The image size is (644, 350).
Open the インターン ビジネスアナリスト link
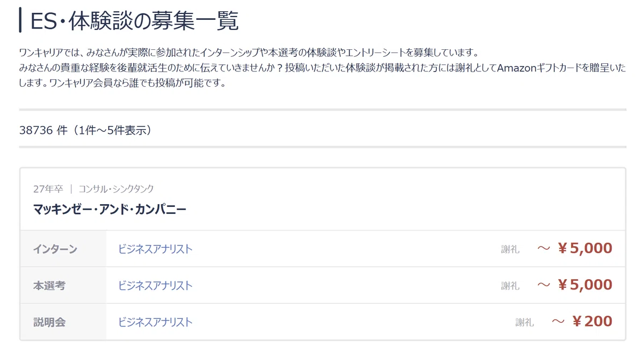pyautogui.click(x=155, y=249)
